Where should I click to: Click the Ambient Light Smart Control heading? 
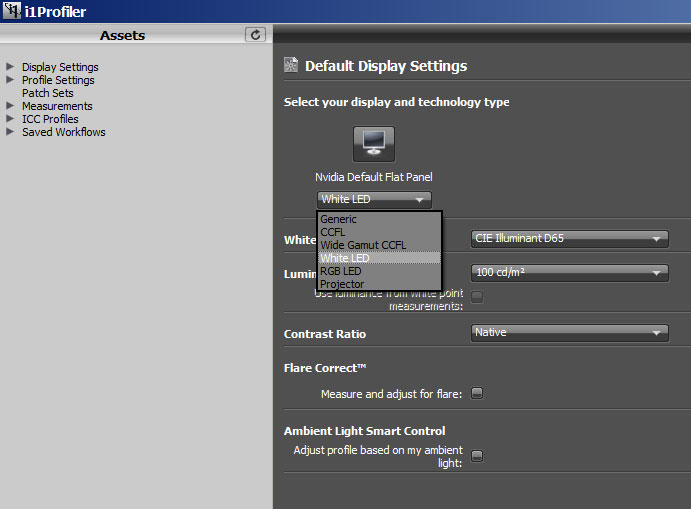(364, 431)
